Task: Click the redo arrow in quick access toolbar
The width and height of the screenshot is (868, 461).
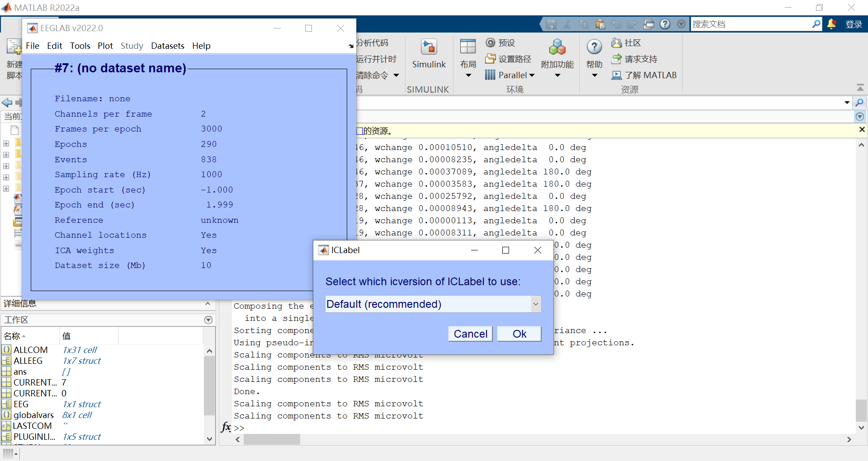Action: [x=632, y=24]
